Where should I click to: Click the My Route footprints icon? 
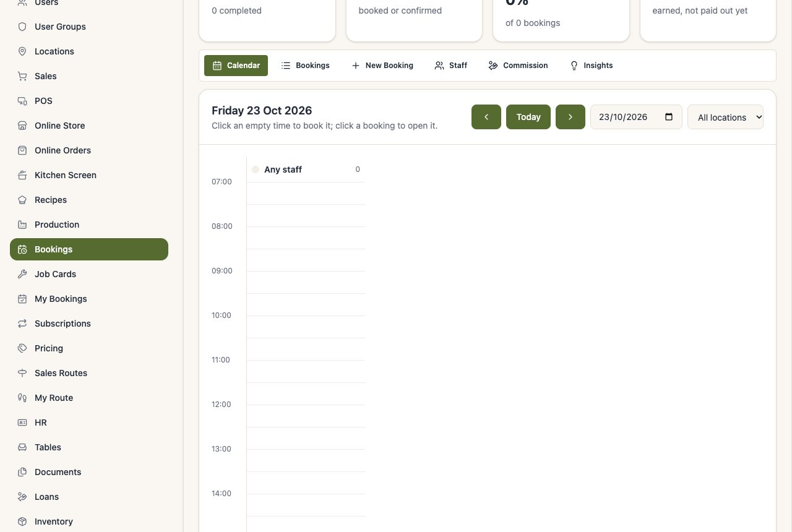[x=22, y=398]
